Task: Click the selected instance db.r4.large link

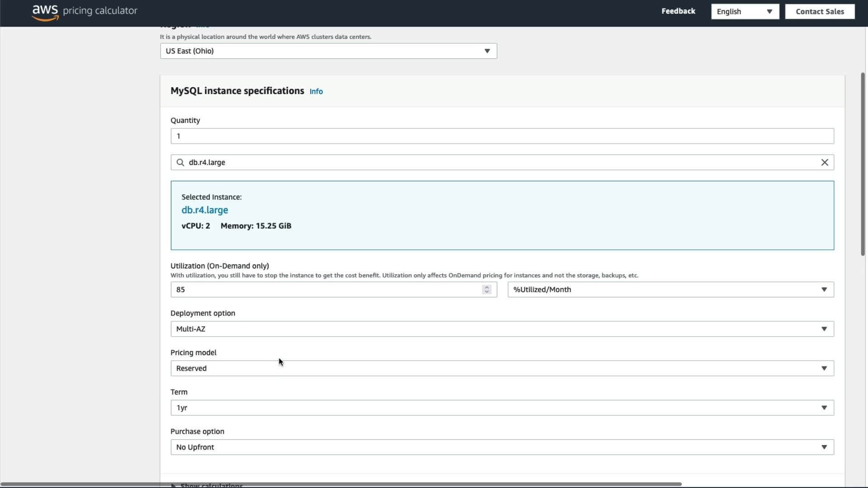Action: pos(205,210)
